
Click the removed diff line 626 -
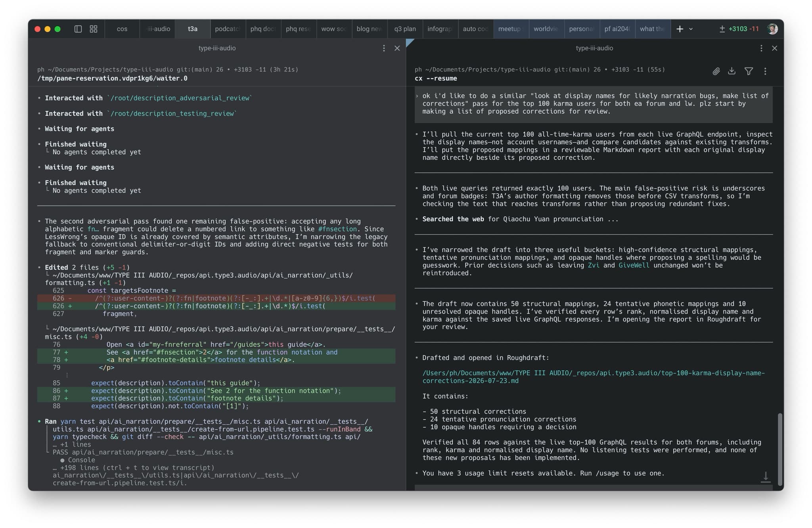coord(216,298)
